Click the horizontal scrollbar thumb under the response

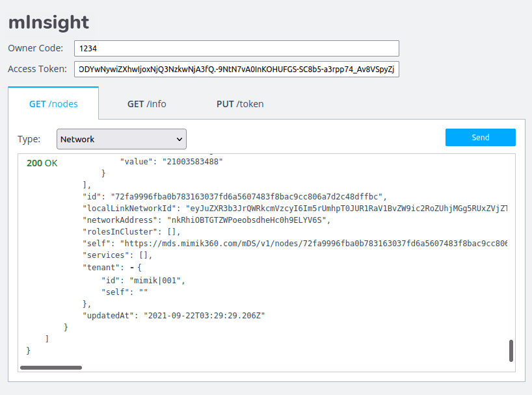51,368
